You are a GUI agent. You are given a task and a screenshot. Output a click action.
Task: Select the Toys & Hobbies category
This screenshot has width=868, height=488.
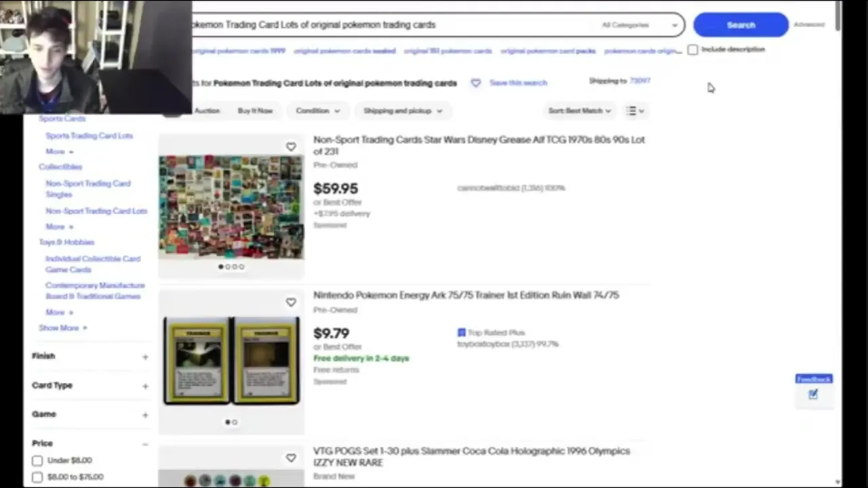pyautogui.click(x=66, y=242)
